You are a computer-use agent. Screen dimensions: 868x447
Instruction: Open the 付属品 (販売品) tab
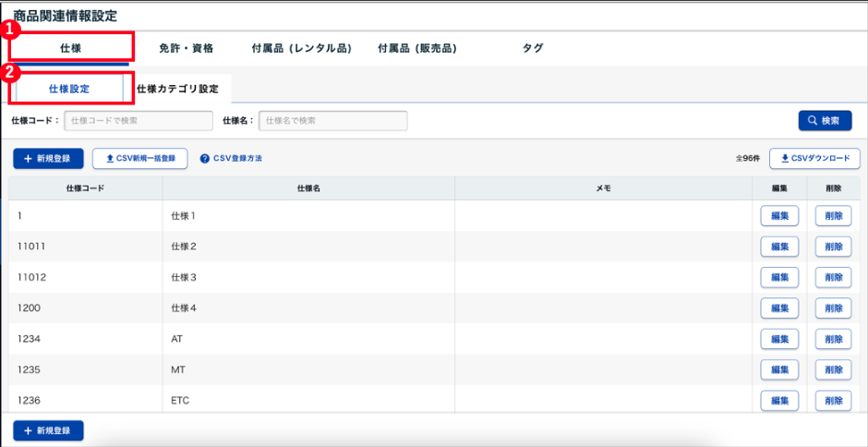coord(417,48)
